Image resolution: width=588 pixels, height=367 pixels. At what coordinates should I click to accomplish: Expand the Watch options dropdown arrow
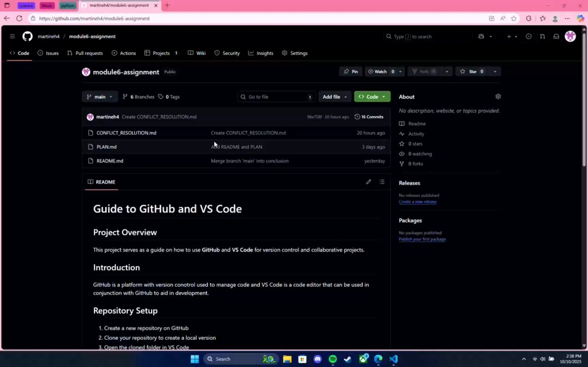[x=400, y=72]
